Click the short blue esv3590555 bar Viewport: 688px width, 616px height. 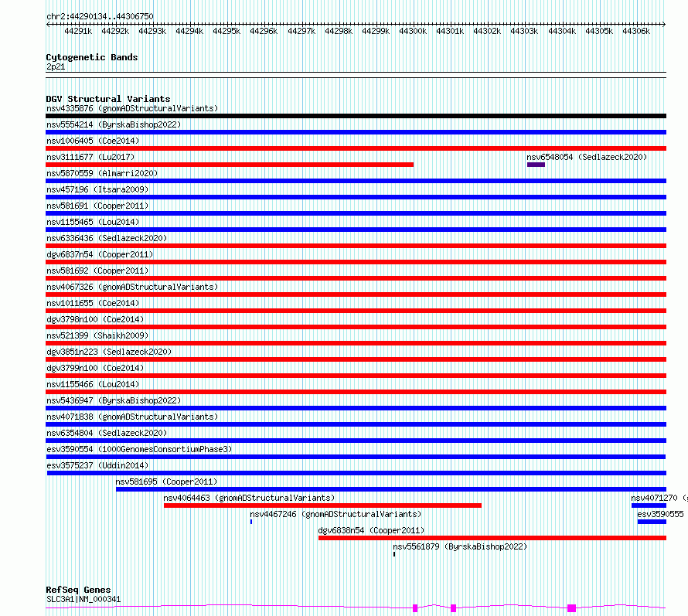[x=651, y=522]
